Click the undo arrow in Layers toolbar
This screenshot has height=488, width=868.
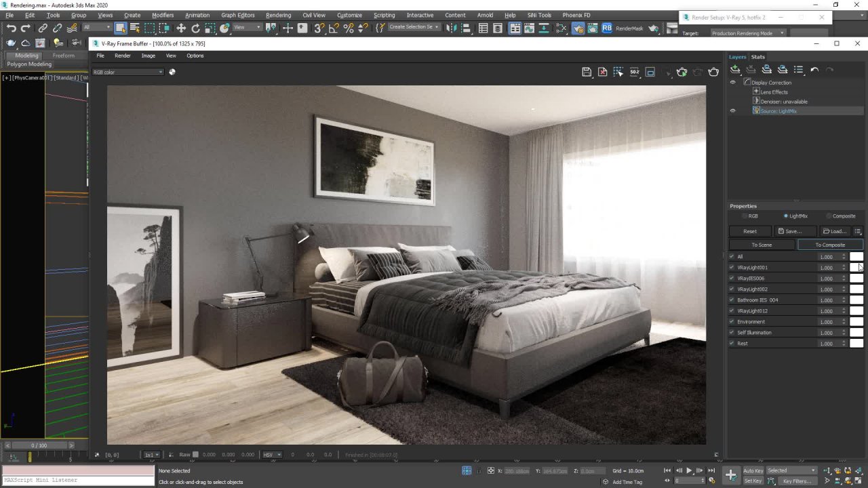tap(814, 70)
